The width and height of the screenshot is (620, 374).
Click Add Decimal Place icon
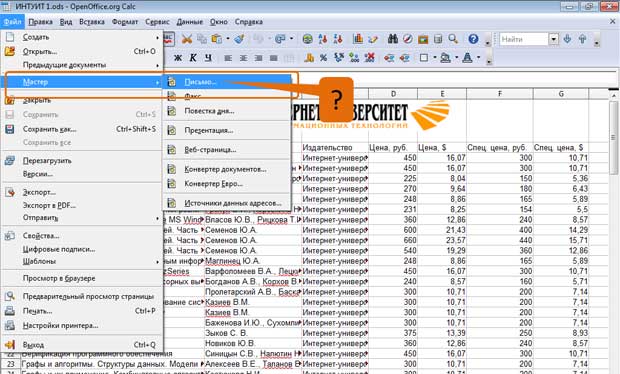(x=354, y=58)
